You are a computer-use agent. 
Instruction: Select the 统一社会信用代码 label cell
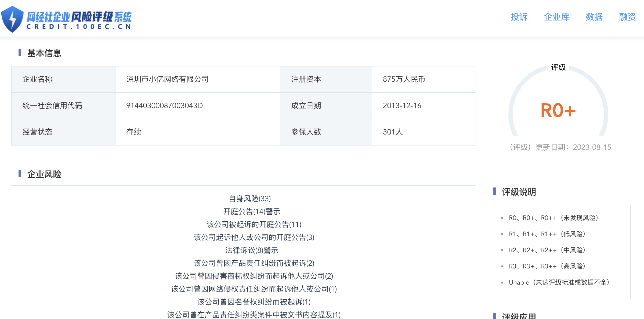pos(63,106)
